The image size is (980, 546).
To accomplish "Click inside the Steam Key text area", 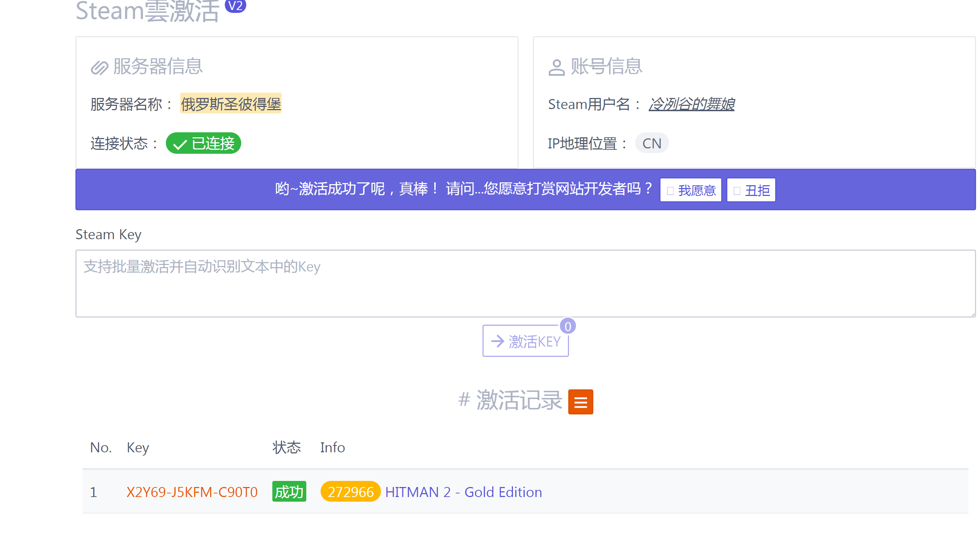I will point(525,284).
